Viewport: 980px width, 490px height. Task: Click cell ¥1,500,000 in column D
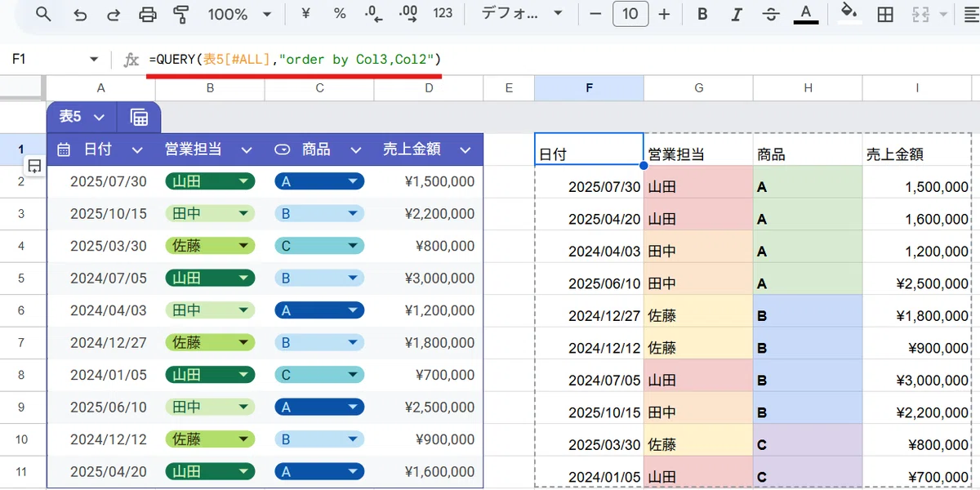429,181
